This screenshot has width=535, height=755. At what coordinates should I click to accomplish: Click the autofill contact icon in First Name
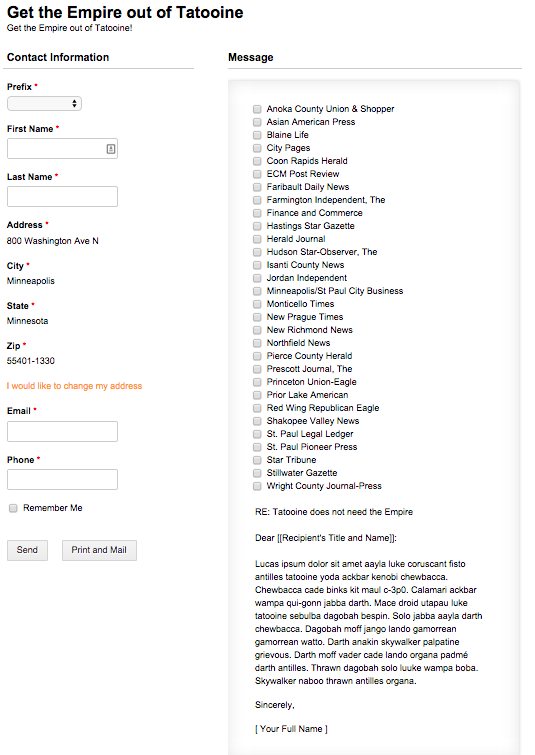(111, 149)
